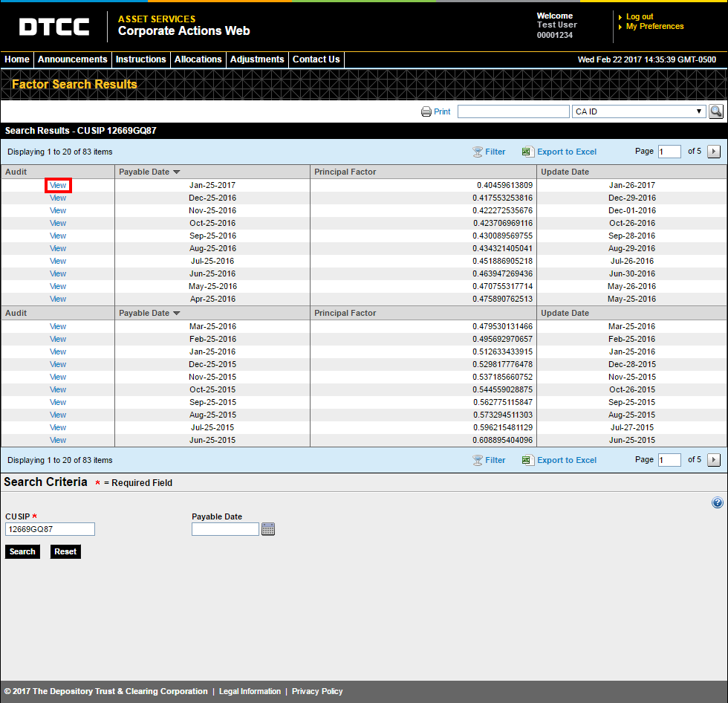
Task: View audit for Jan-25-2017 row
Action: point(58,185)
